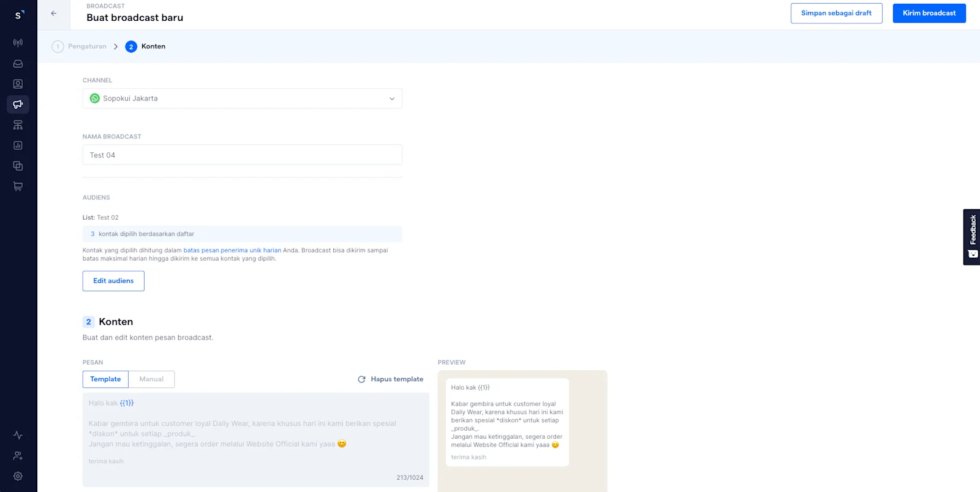Click Edit audiens button
Viewport: 980px width, 492px height.
(x=113, y=281)
